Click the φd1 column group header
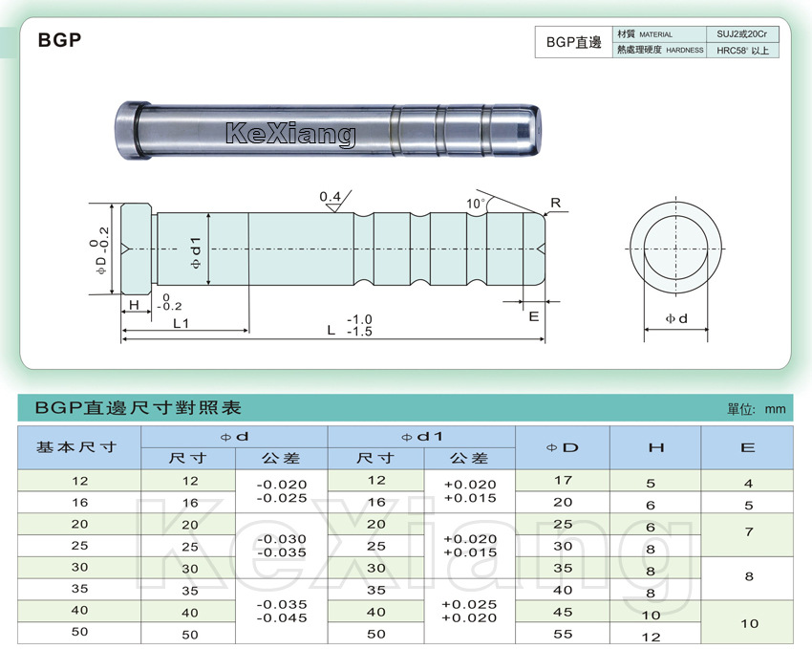The height and width of the screenshot is (649, 812). 421,437
